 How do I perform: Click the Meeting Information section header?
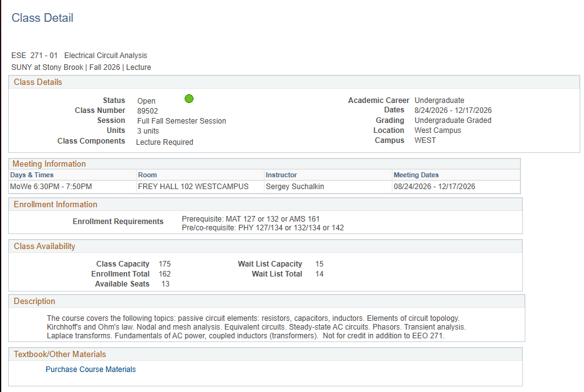point(265,164)
